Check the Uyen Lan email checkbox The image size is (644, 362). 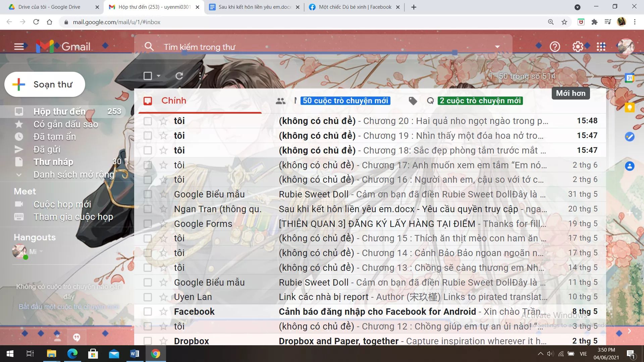148,297
